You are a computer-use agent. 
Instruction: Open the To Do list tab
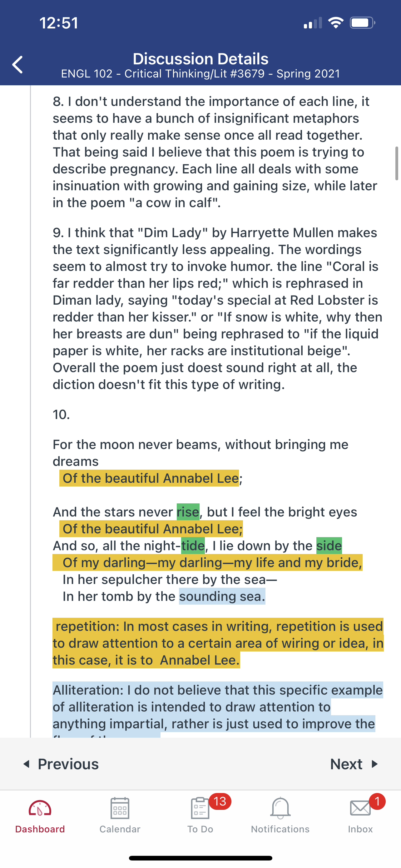pos(200,815)
